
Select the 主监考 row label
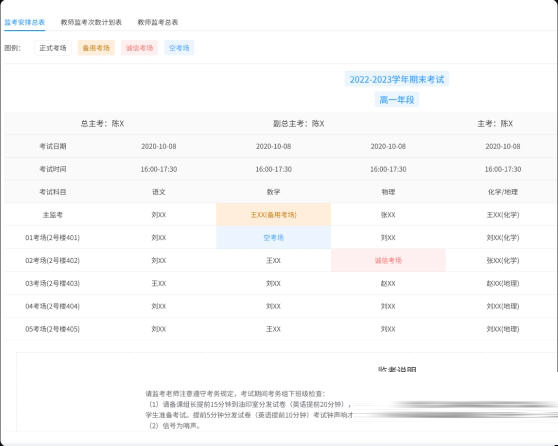[x=53, y=215]
